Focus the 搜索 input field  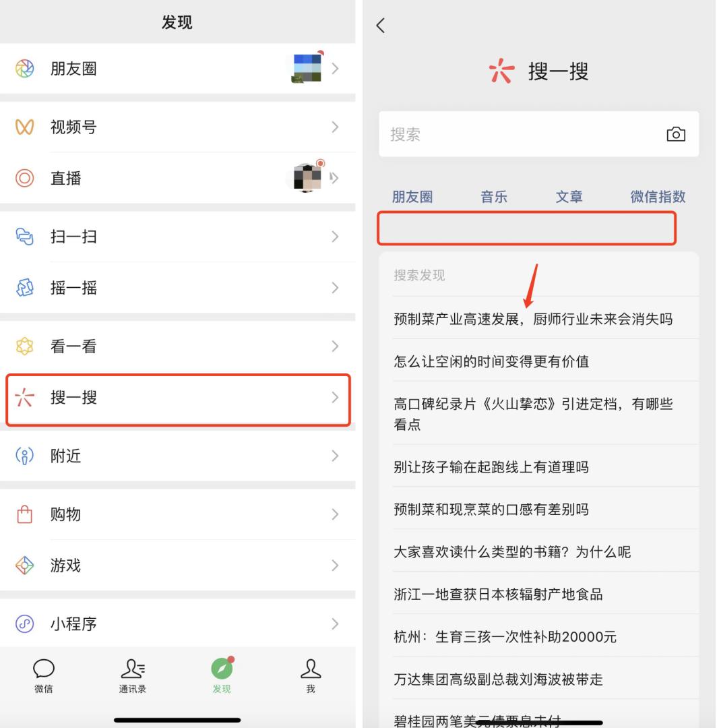[539, 134]
